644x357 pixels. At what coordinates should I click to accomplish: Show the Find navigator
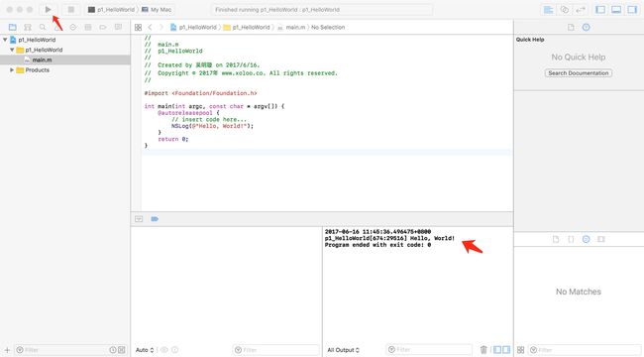[43, 27]
